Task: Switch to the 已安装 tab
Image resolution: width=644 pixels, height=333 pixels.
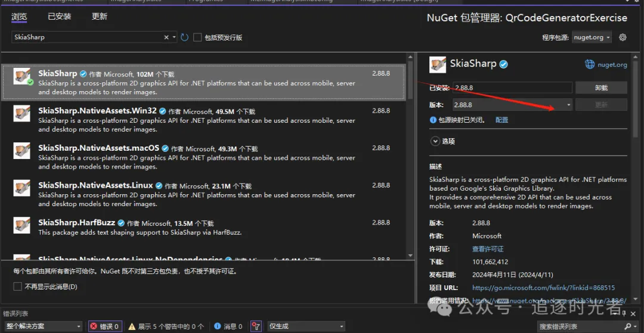Action: click(x=59, y=17)
